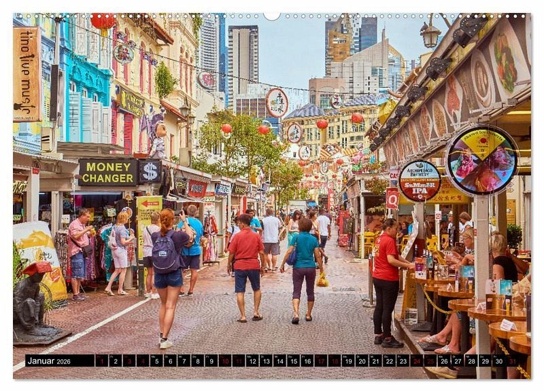Select day 4 in the calendar strip
Viewport: 544px width, 392px height.
(143, 361)
